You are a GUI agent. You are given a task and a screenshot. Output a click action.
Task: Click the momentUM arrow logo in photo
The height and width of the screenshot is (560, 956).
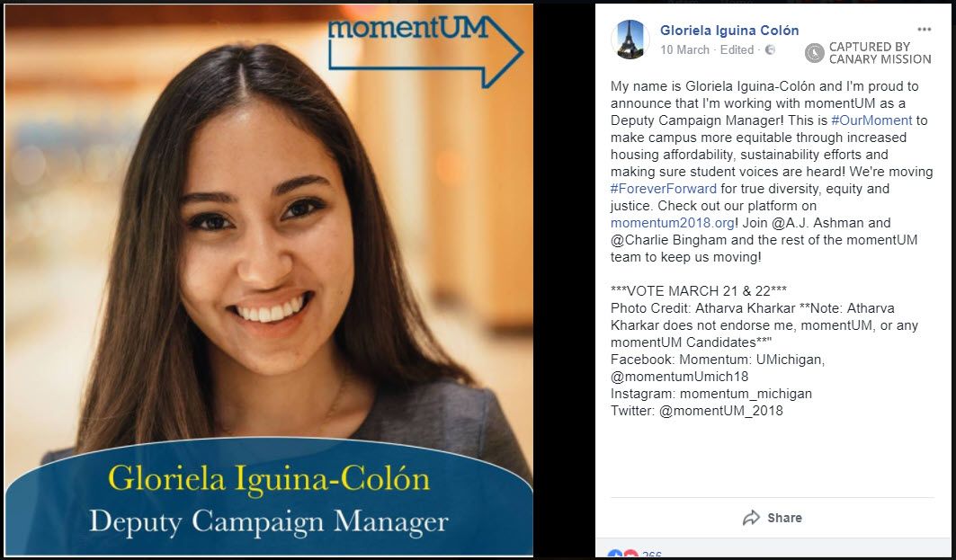click(x=425, y=50)
